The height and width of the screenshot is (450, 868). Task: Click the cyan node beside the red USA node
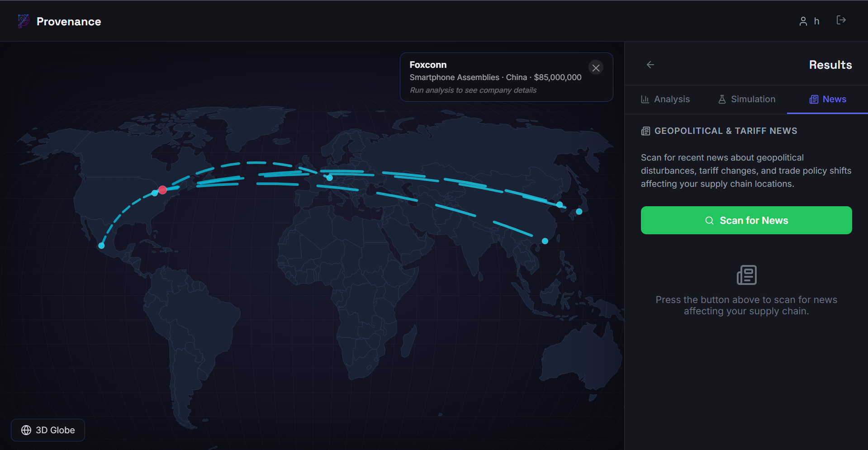[155, 193]
